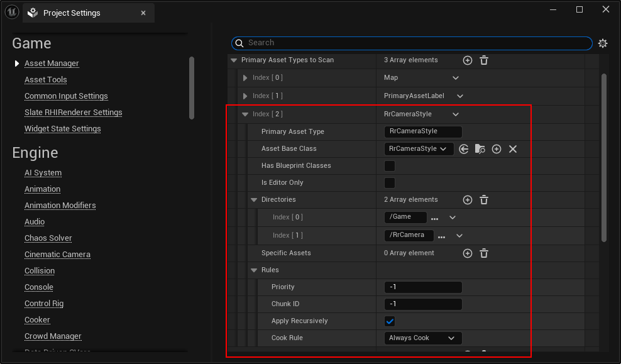This screenshot has width=621, height=364.
Task: Select Animation engine settings
Action: (x=42, y=189)
